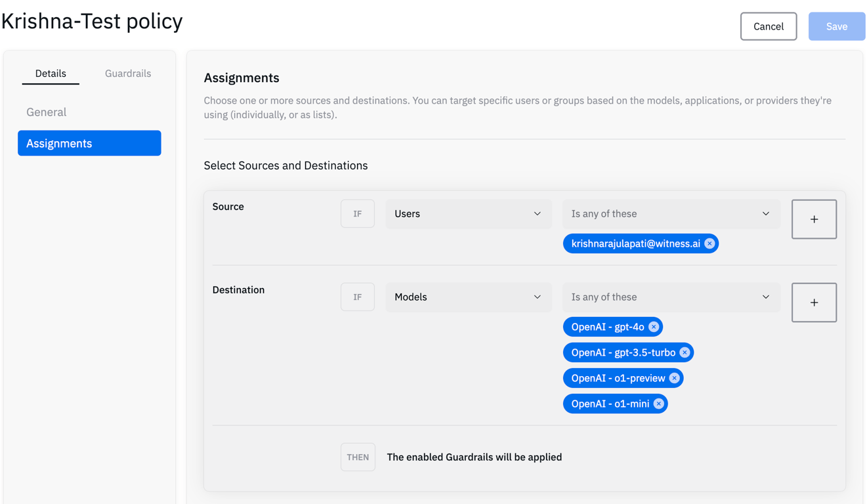The height and width of the screenshot is (504, 867).
Task: Open the Source Users dropdown
Action: (x=468, y=214)
